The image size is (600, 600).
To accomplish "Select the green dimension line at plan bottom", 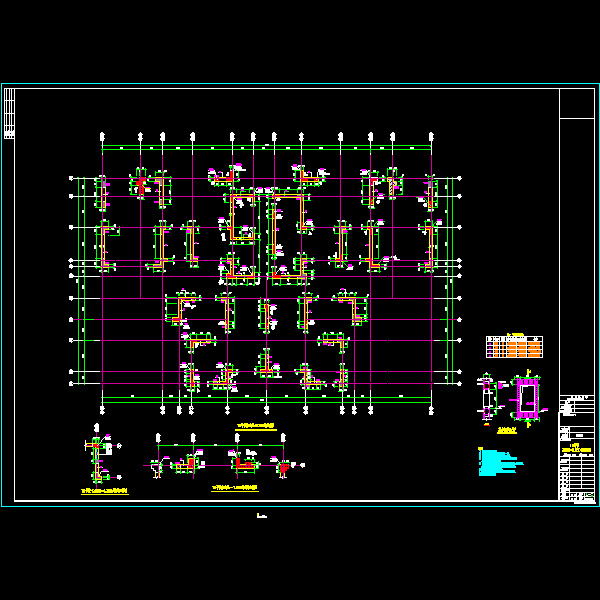I will tap(267, 401).
